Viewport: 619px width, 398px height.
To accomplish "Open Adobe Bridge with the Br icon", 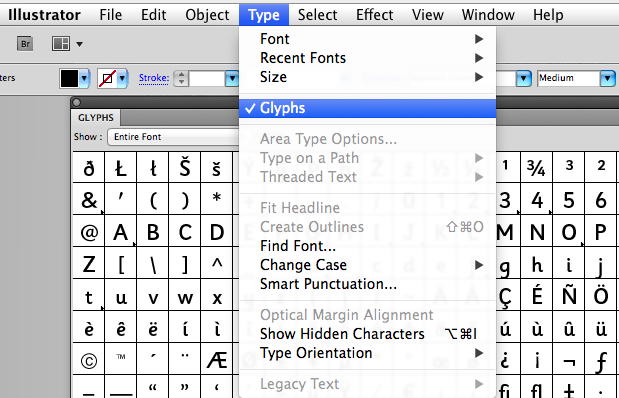I will [x=25, y=43].
